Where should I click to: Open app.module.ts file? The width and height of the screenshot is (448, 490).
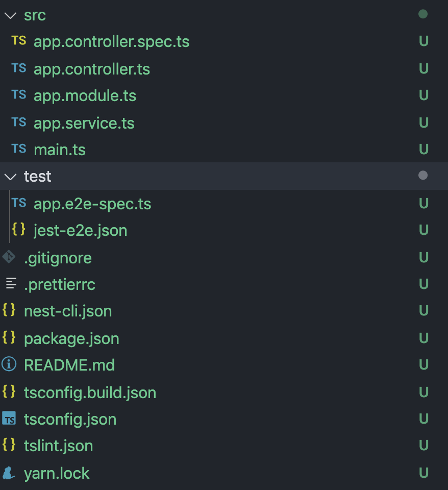85,95
